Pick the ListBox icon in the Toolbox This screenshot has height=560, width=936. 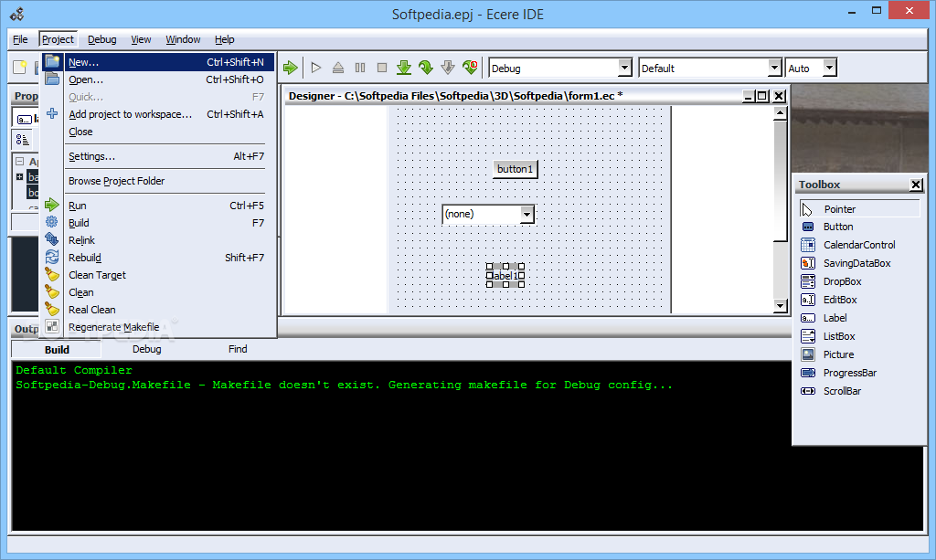coord(808,336)
